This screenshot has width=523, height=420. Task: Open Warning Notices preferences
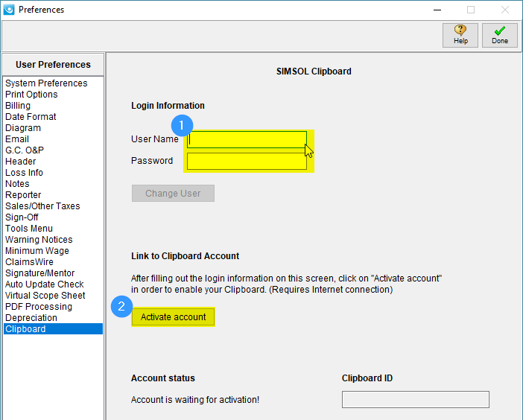tap(53, 239)
